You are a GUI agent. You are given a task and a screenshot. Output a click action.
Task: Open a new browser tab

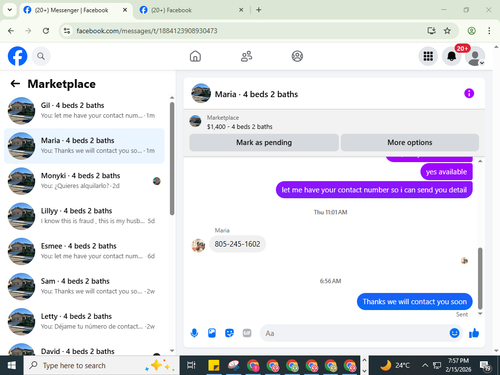259,10
